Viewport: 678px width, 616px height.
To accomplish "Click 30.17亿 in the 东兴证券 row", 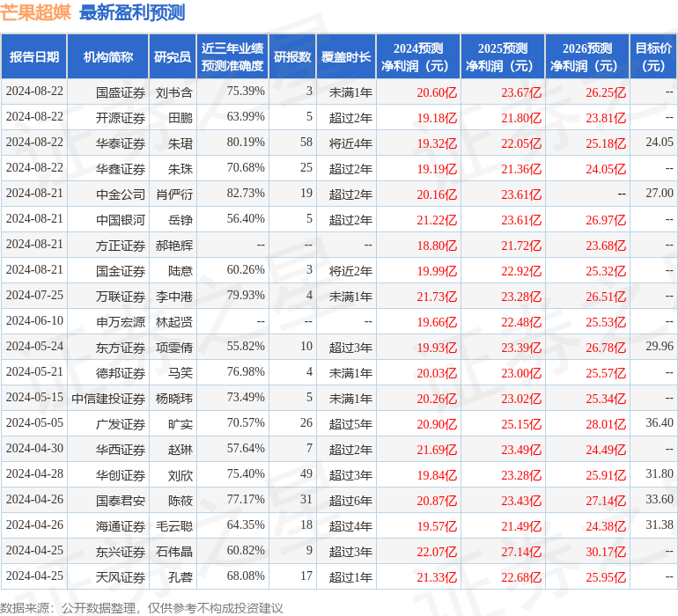I will tap(606, 552).
